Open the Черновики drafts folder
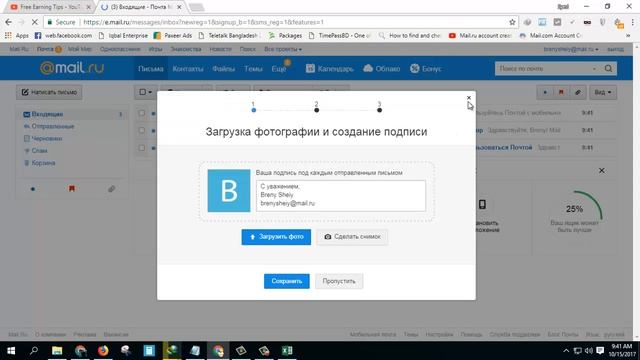 click(x=47, y=139)
